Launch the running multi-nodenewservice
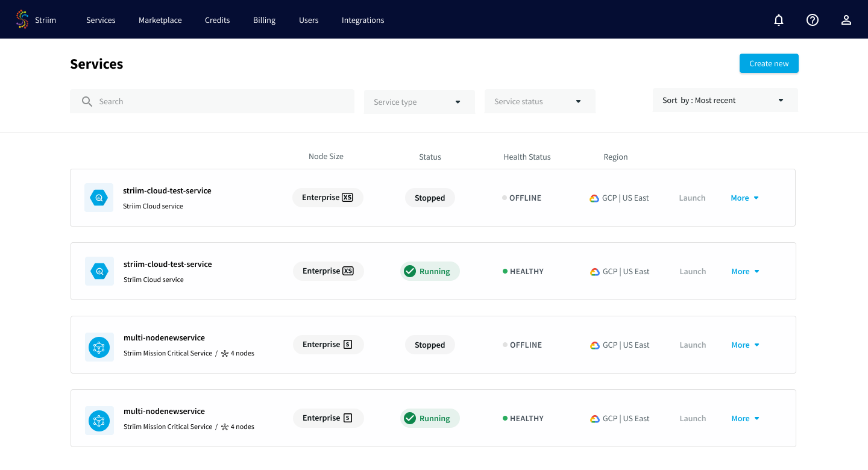This screenshot has height=470, width=868. coord(693,418)
